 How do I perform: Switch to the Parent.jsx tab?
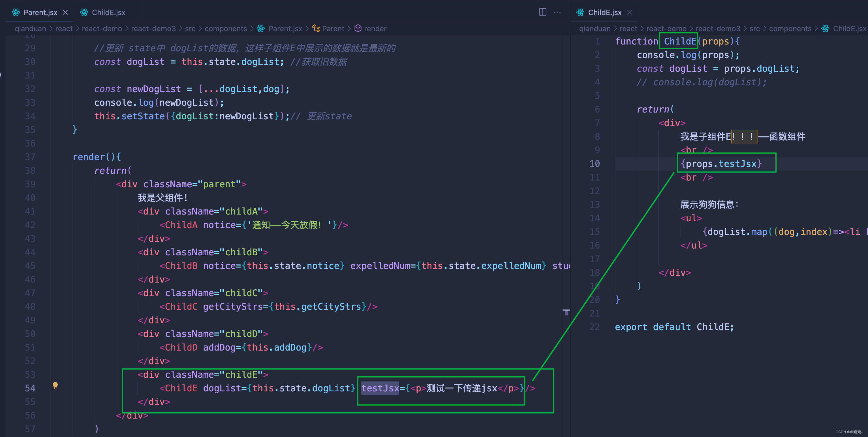[40, 12]
